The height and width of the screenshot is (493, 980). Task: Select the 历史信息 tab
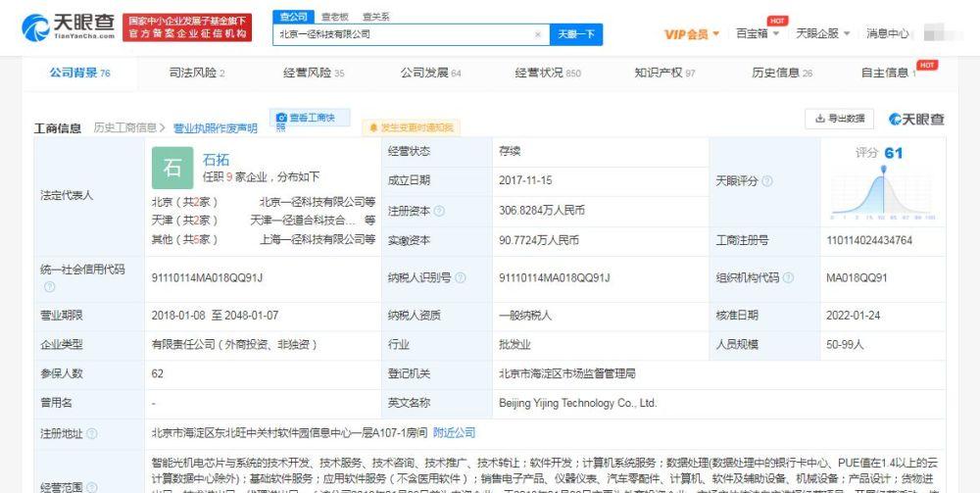click(x=782, y=74)
